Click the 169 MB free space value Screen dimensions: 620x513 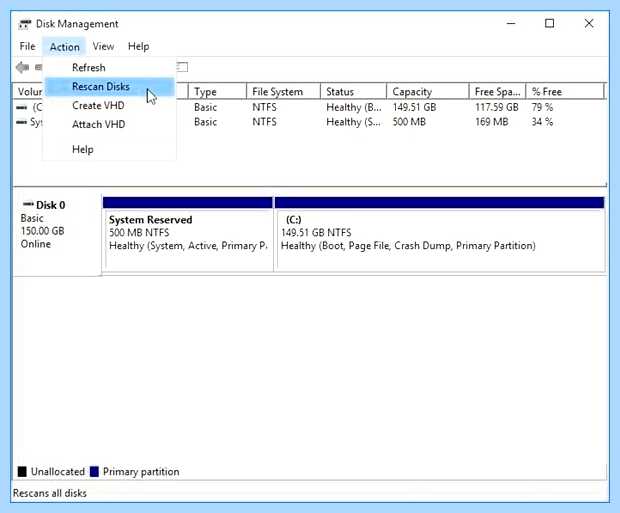click(491, 122)
